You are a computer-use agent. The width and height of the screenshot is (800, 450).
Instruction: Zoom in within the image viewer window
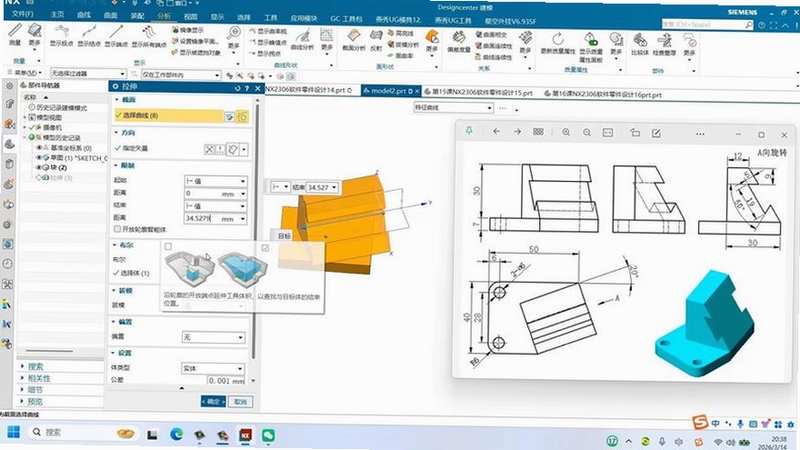tap(566, 132)
